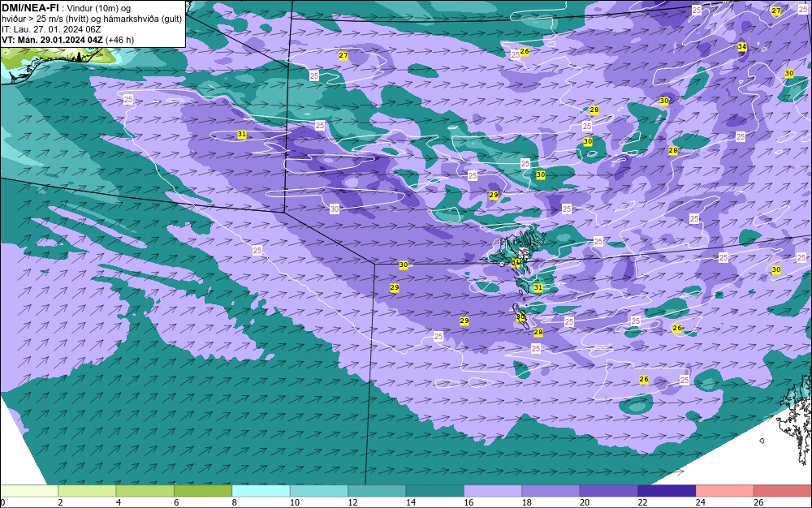Click the legend scale value 24
The height and width of the screenshot is (508, 812).
tap(701, 502)
